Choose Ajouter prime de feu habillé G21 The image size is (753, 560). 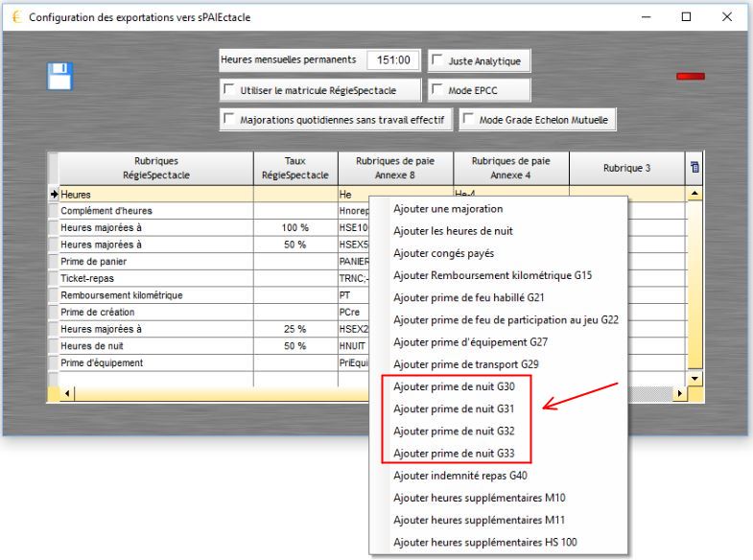pyautogui.click(x=469, y=297)
